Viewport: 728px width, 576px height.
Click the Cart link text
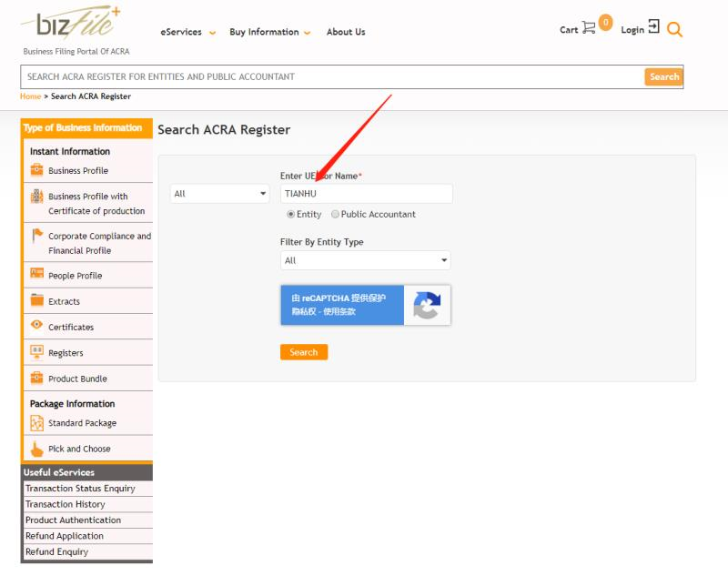click(x=569, y=30)
